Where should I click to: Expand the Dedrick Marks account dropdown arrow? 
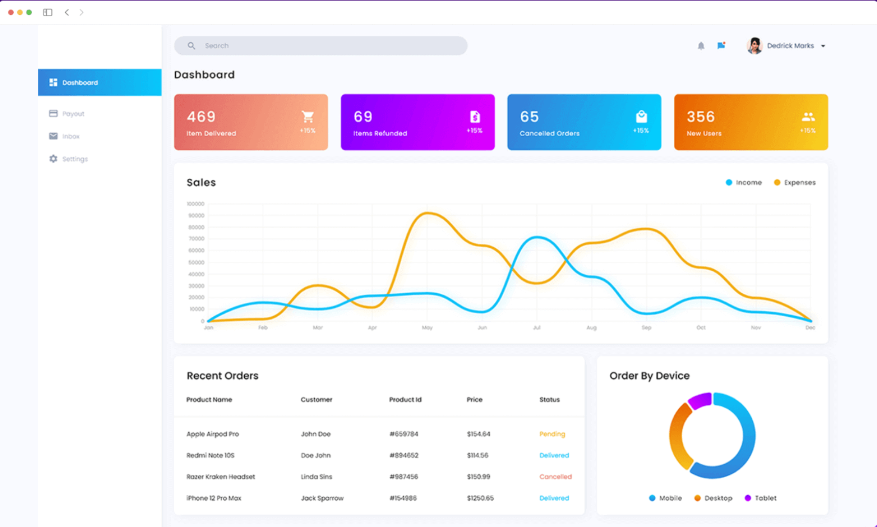(823, 46)
